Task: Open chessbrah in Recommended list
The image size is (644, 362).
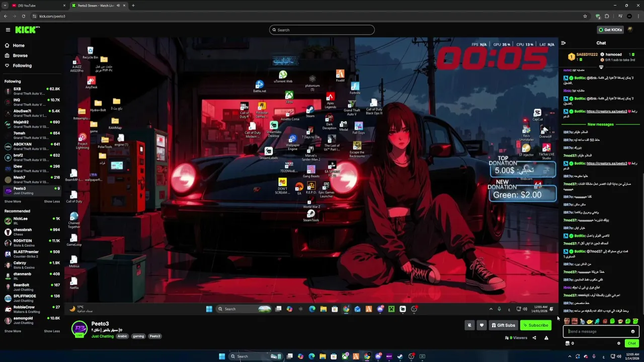Action: (x=31, y=232)
